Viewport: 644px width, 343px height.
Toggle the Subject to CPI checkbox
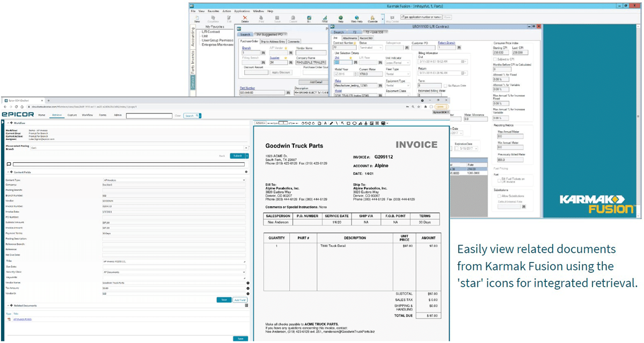tap(495, 59)
